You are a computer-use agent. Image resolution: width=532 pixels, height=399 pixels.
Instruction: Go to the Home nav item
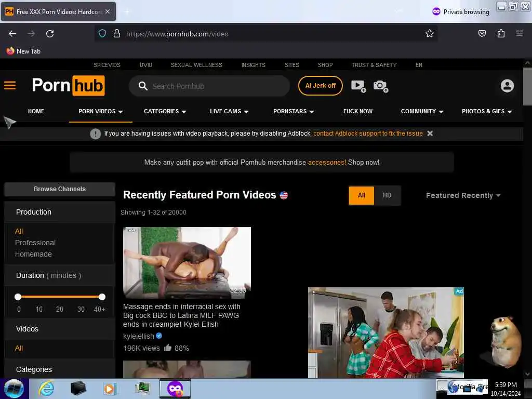tap(36, 111)
